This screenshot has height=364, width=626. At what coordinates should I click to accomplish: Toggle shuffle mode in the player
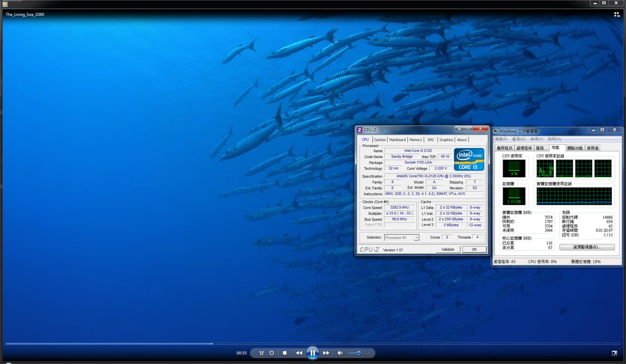(x=261, y=353)
